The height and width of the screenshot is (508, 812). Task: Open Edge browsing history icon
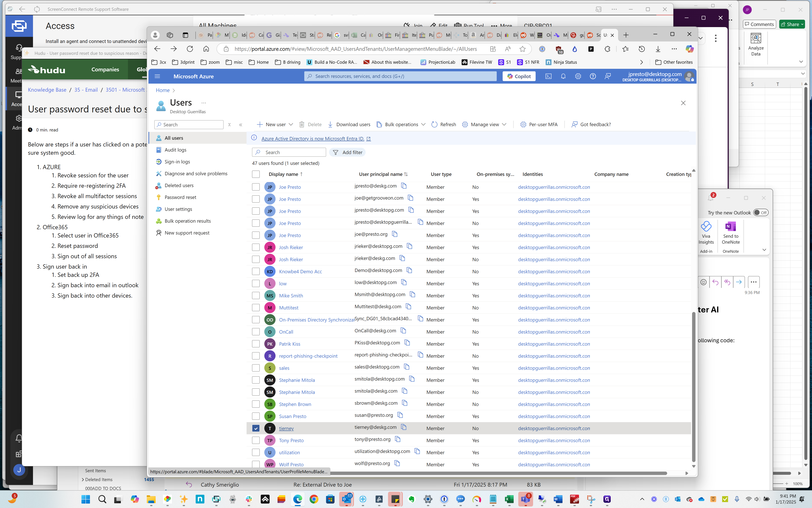coord(642,49)
